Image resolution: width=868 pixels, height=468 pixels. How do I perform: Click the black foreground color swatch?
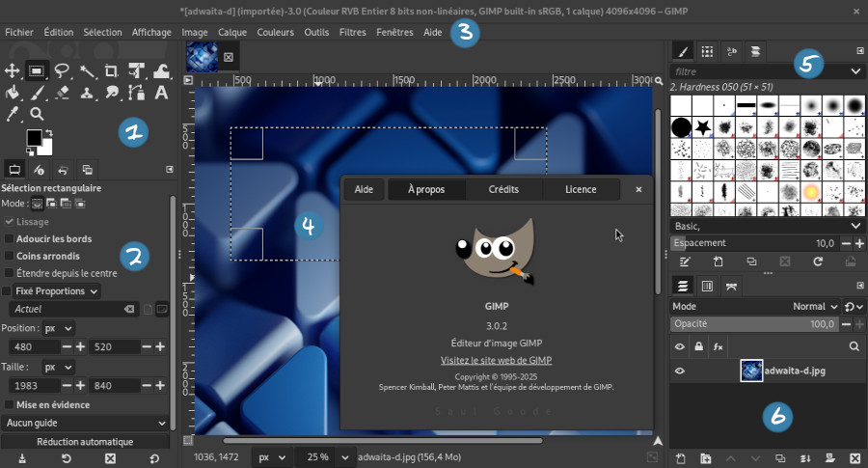coord(34,137)
